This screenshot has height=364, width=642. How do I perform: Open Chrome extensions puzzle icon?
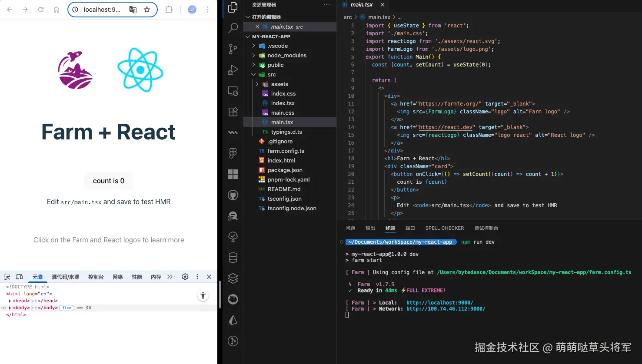169,10
